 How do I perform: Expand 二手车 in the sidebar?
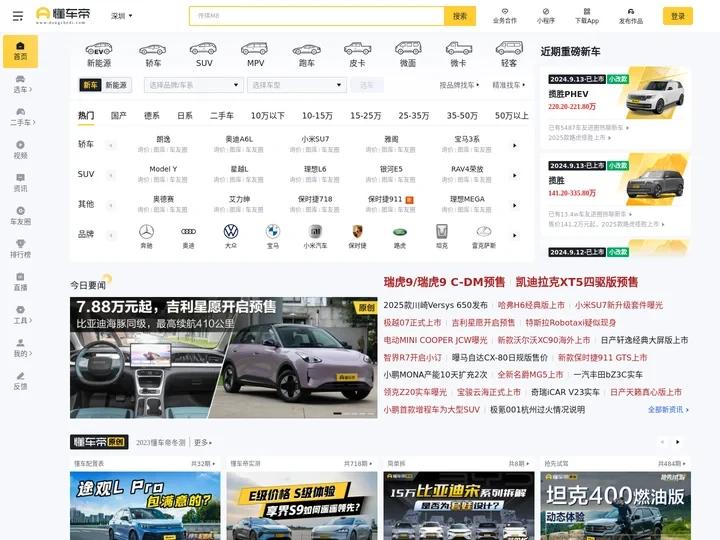pos(22,117)
